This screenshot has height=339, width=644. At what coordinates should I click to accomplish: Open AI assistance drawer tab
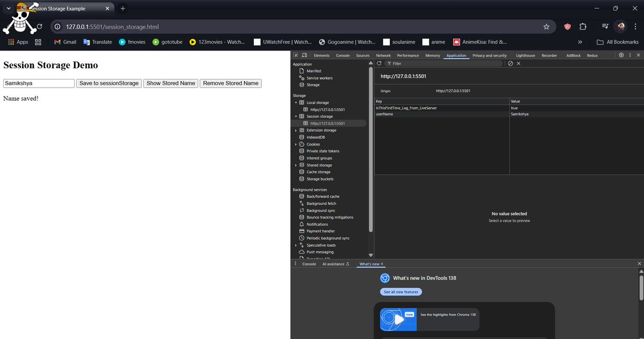335,264
